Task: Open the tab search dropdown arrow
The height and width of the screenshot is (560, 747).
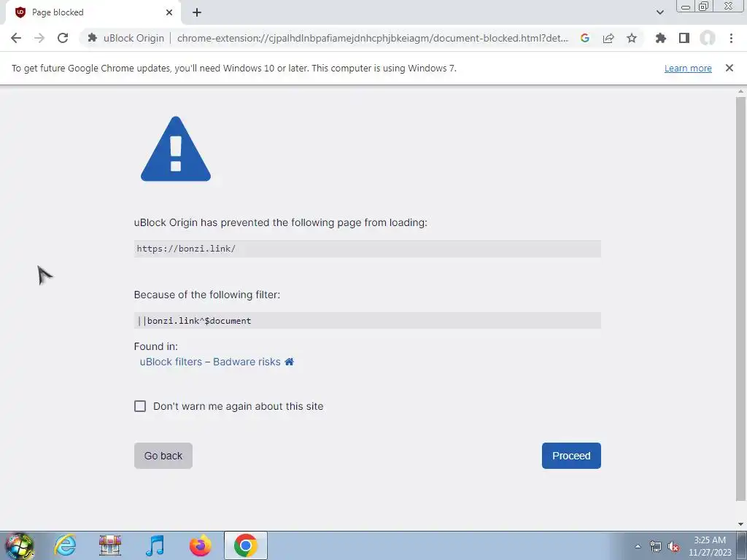Action: click(x=659, y=12)
